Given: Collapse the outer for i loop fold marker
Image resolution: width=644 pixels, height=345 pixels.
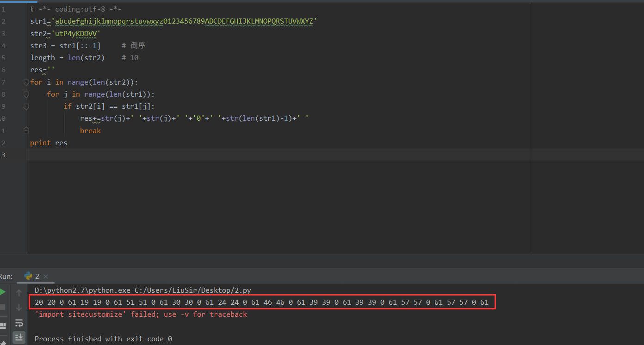Looking at the screenshot, I should (26, 82).
